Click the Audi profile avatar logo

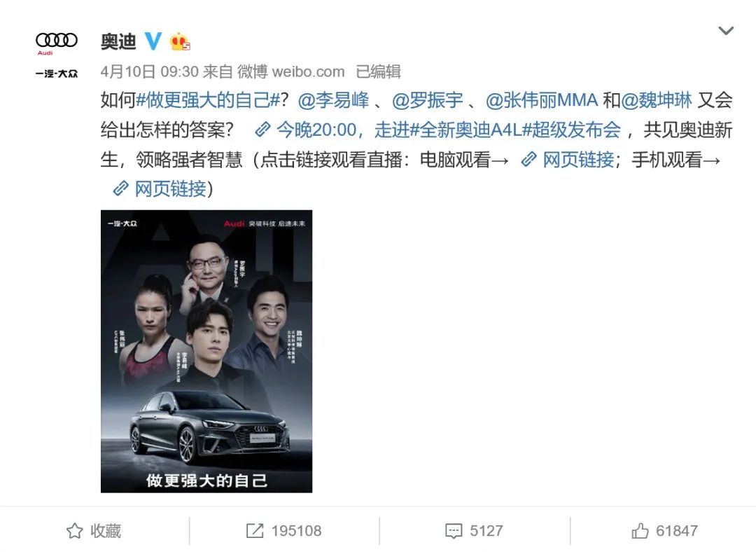[x=57, y=54]
